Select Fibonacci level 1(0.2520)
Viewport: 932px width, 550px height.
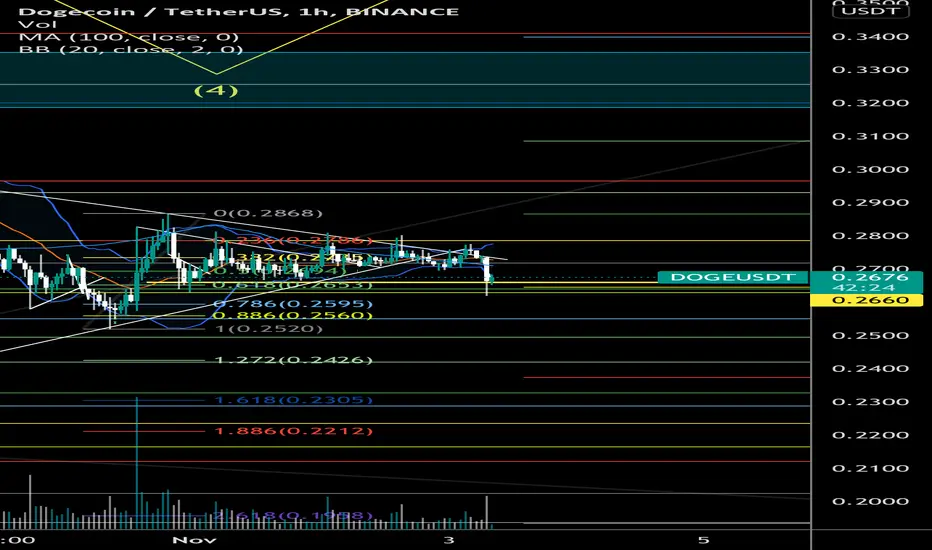point(269,328)
